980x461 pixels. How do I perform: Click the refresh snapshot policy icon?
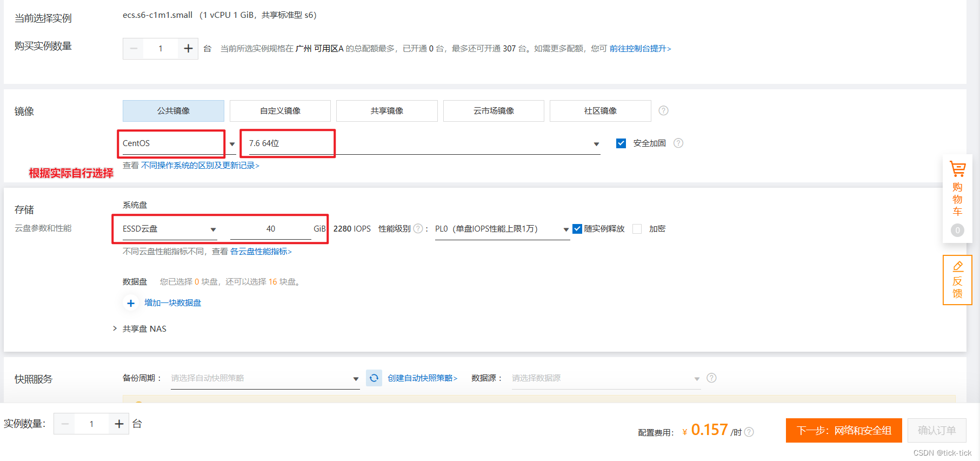point(374,378)
